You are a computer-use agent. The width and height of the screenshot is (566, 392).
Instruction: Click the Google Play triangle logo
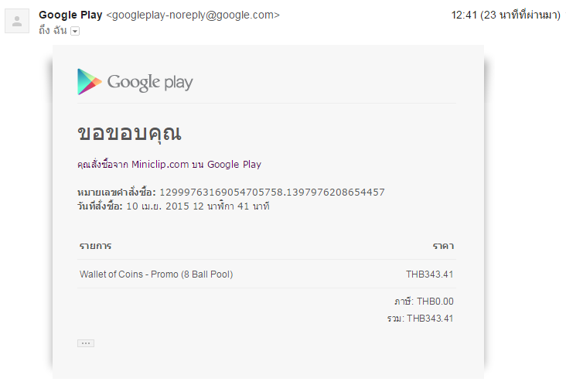coord(89,82)
